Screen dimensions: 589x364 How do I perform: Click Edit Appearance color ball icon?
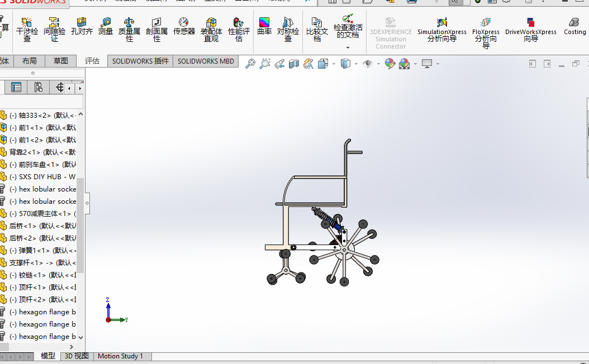point(390,64)
